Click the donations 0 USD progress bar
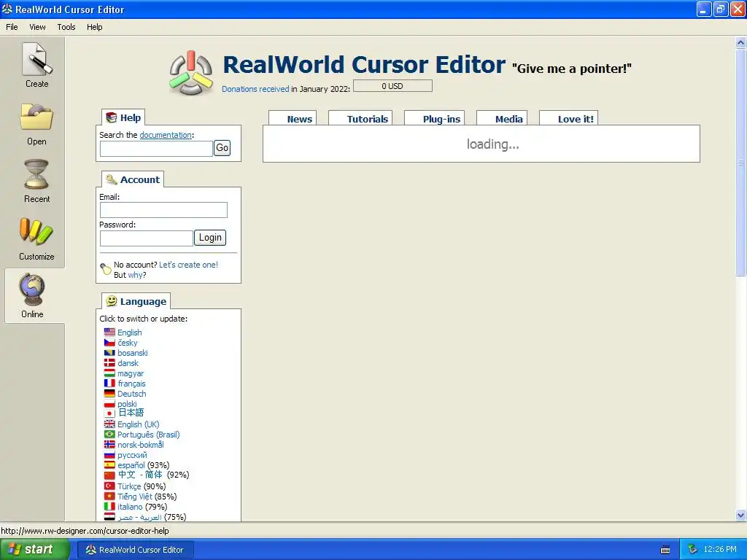 [392, 86]
